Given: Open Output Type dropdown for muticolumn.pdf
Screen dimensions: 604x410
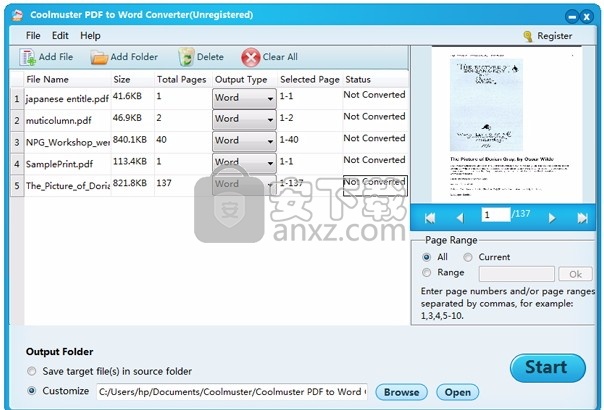Looking at the screenshot, I should 244,119.
